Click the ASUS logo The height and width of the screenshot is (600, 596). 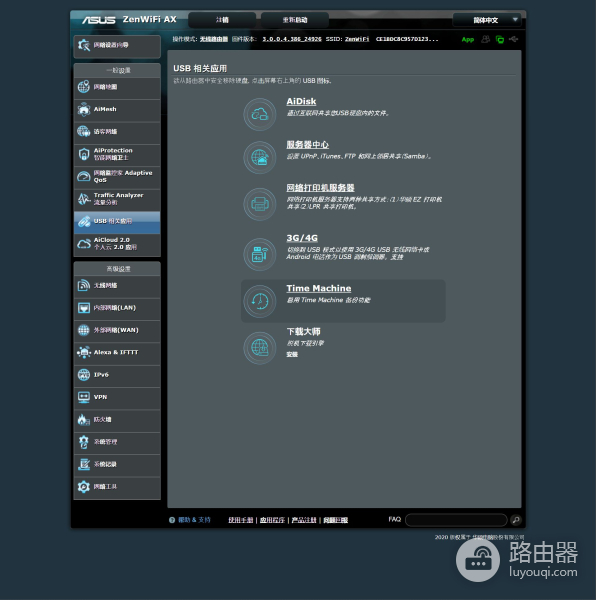pos(99,20)
